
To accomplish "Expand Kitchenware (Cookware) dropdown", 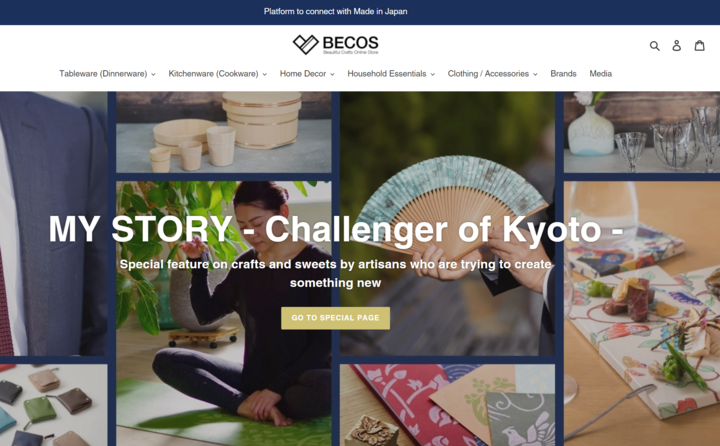I will pos(218,73).
